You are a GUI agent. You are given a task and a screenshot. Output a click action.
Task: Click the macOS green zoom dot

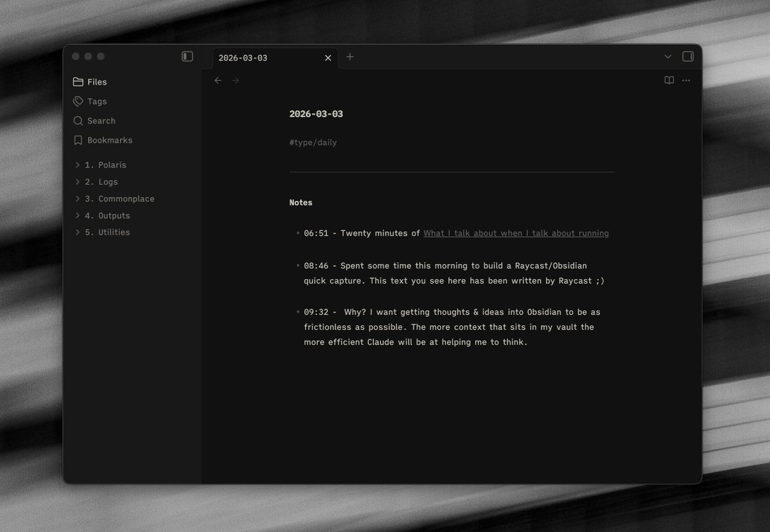(x=101, y=56)
